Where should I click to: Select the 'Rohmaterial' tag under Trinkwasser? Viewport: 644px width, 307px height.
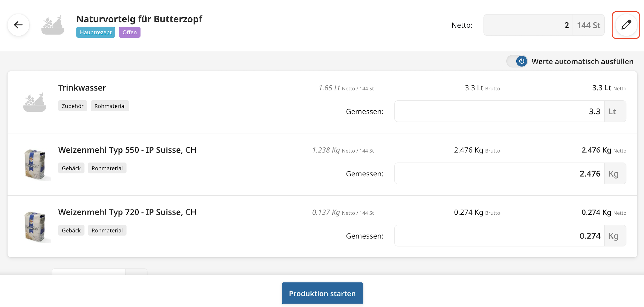coord(110,106)
